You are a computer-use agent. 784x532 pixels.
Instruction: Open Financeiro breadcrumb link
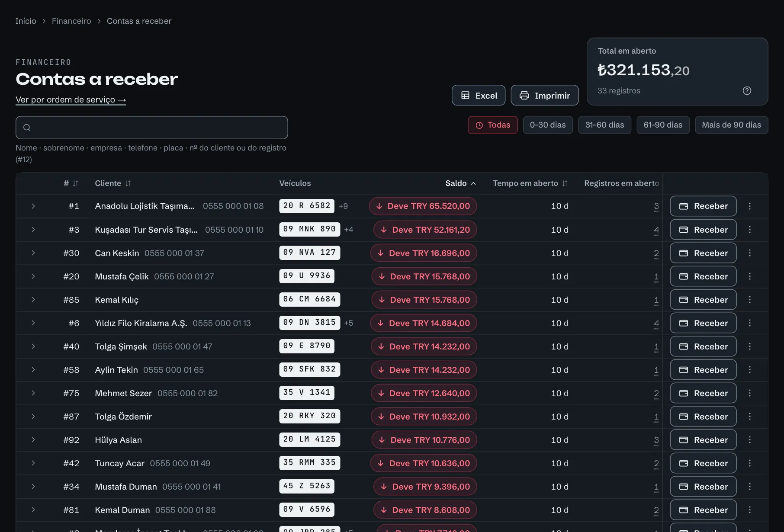coord(71,21)
